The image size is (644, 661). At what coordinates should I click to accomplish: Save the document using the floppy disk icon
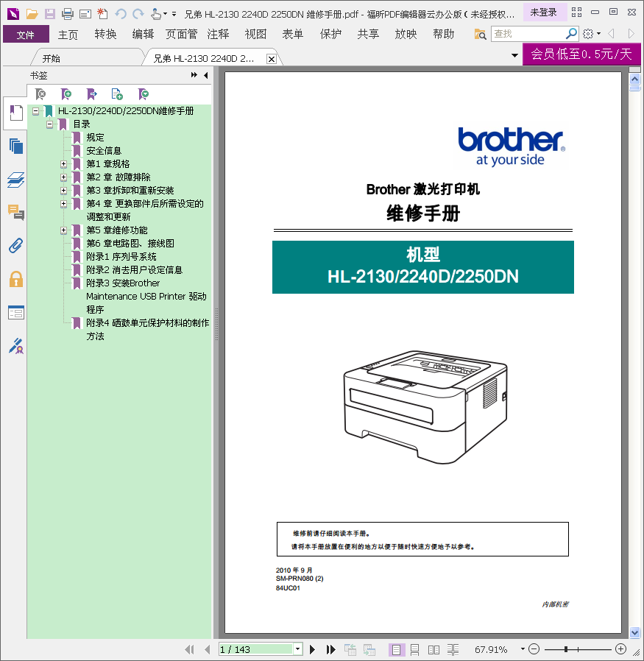tap(50, 14)
